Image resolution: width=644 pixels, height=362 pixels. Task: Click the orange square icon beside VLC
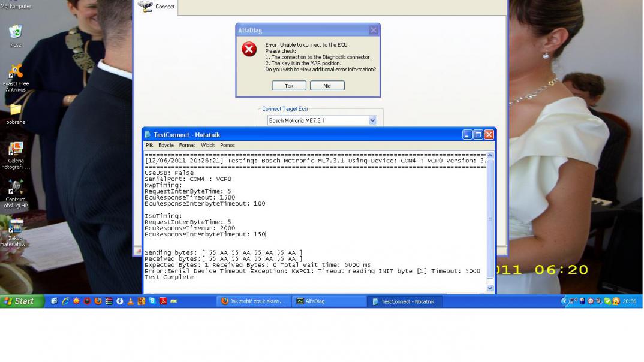coord(142,301)
